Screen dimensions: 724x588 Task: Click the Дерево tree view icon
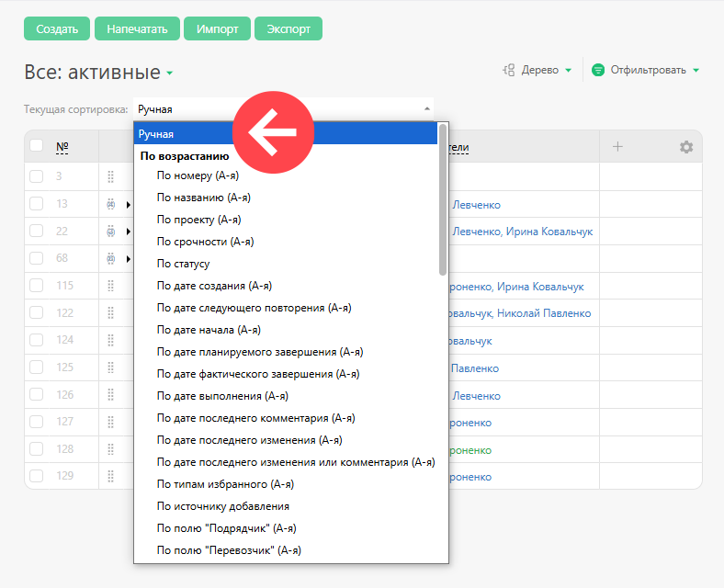[508, 70]
